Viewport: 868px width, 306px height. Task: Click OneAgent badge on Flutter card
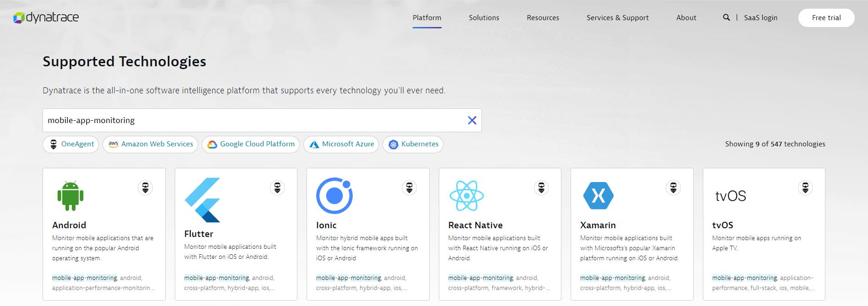277,188
